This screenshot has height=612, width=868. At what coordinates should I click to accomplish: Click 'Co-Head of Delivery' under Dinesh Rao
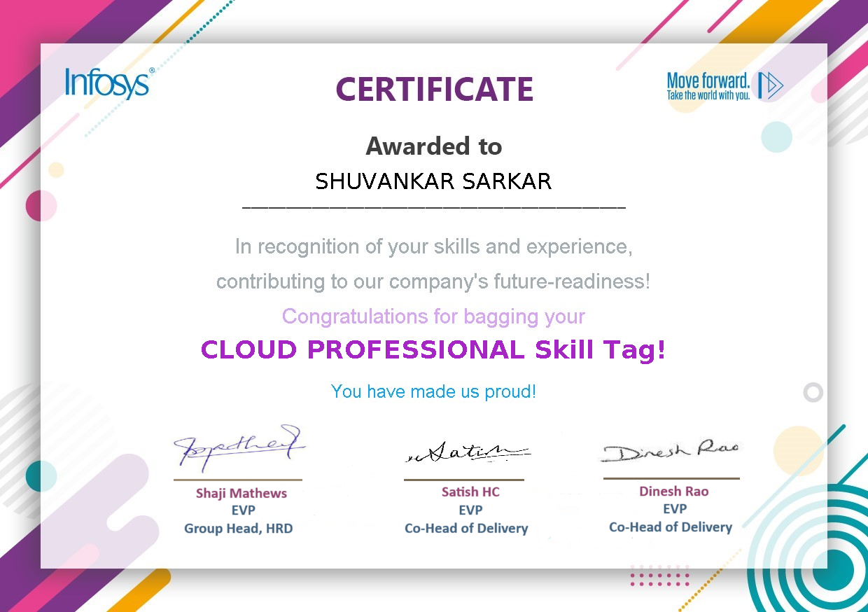(x=671, y=527)
